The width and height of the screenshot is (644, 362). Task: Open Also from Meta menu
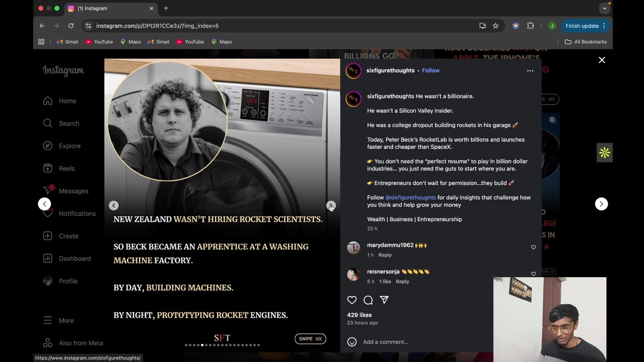(73, 343)
